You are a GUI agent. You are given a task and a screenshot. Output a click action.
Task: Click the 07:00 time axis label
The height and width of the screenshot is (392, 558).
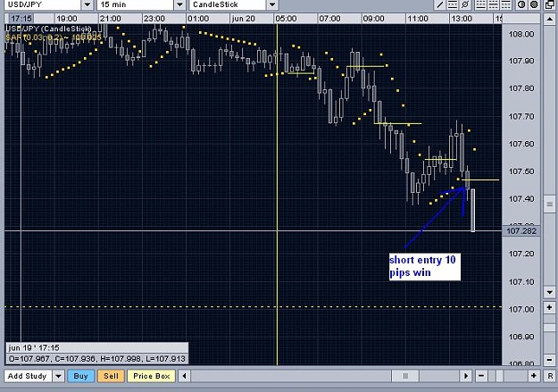click(x=329, y=19)
